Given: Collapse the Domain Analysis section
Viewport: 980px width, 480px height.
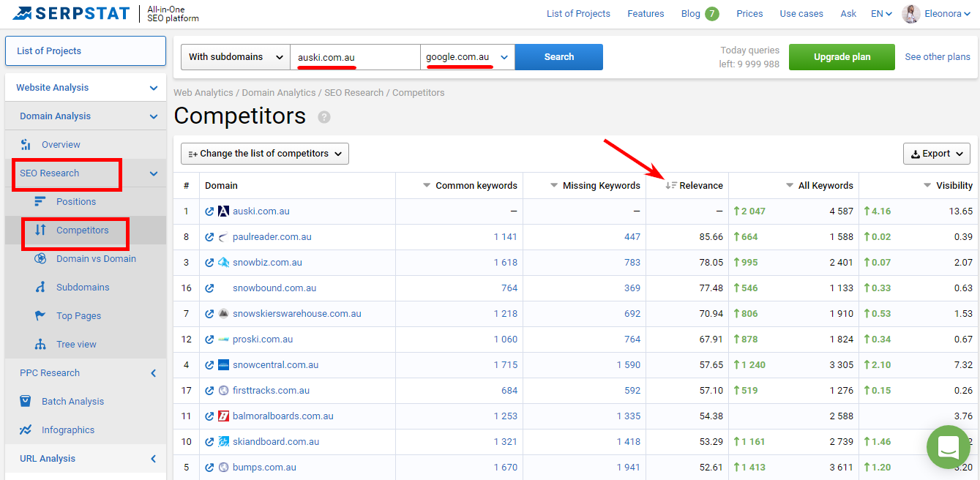Looking at the screenshot, I should (x=153, y=116).
